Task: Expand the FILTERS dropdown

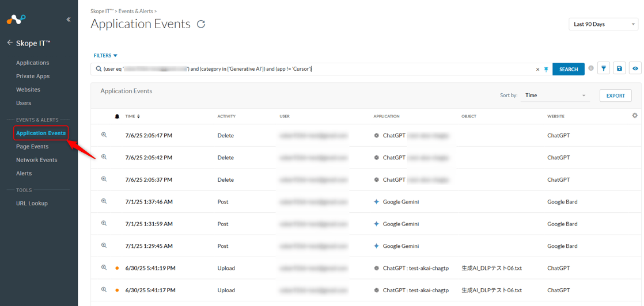Action: (105, 55)
